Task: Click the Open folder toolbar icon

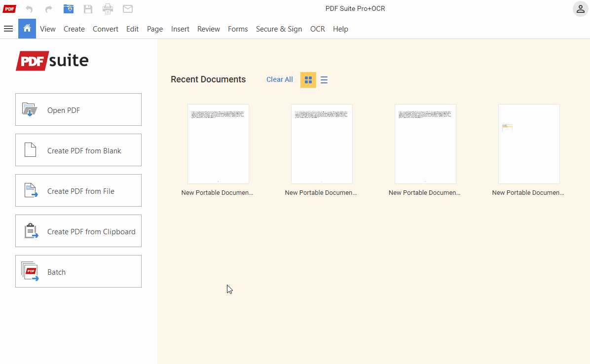Action: pyautogui.click(x=69, y=9)
